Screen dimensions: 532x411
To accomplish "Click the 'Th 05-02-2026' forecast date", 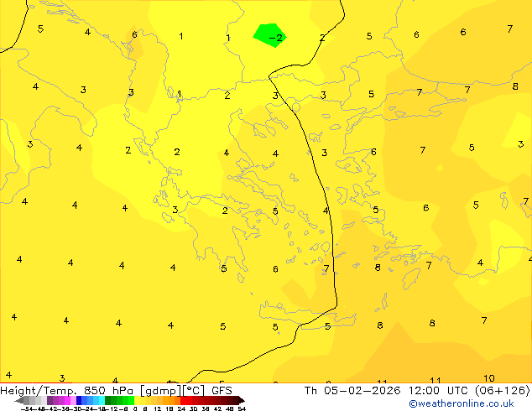I will click(352, 391).
